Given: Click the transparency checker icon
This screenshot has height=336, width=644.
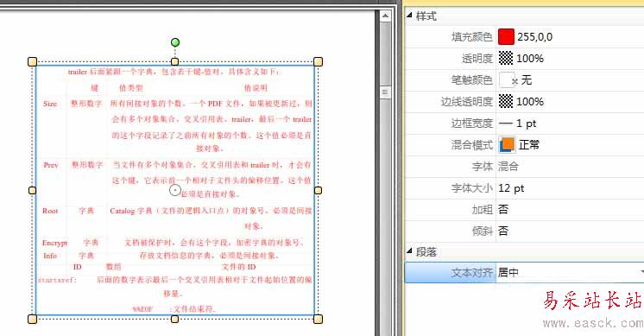Looking at the screenshot, I should click(x=506, y=58).
